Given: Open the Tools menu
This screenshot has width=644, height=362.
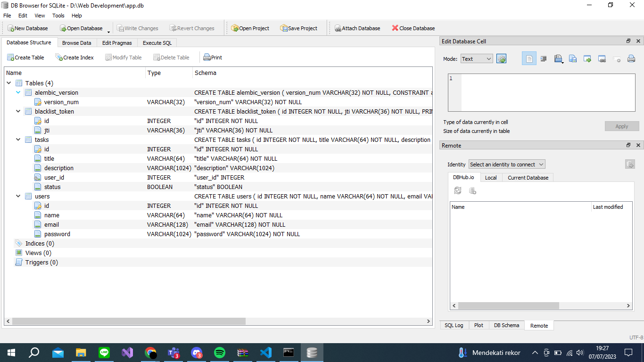Looking at the screenshot, I should click(x=58, y=16).
